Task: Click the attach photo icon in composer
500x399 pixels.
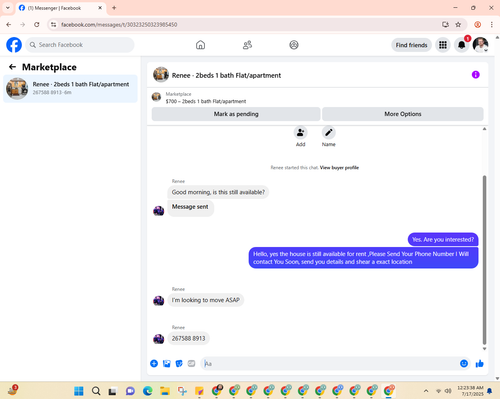Action: click(167, 364)
